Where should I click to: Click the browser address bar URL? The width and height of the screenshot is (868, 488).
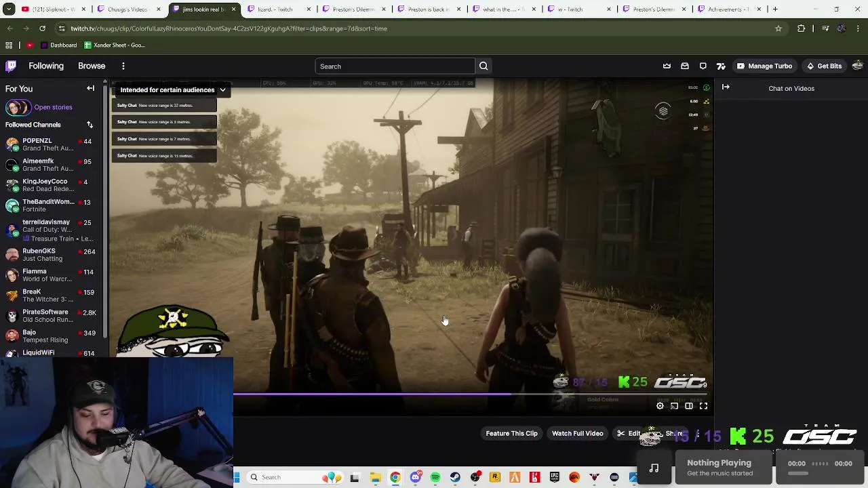point(229,28)
